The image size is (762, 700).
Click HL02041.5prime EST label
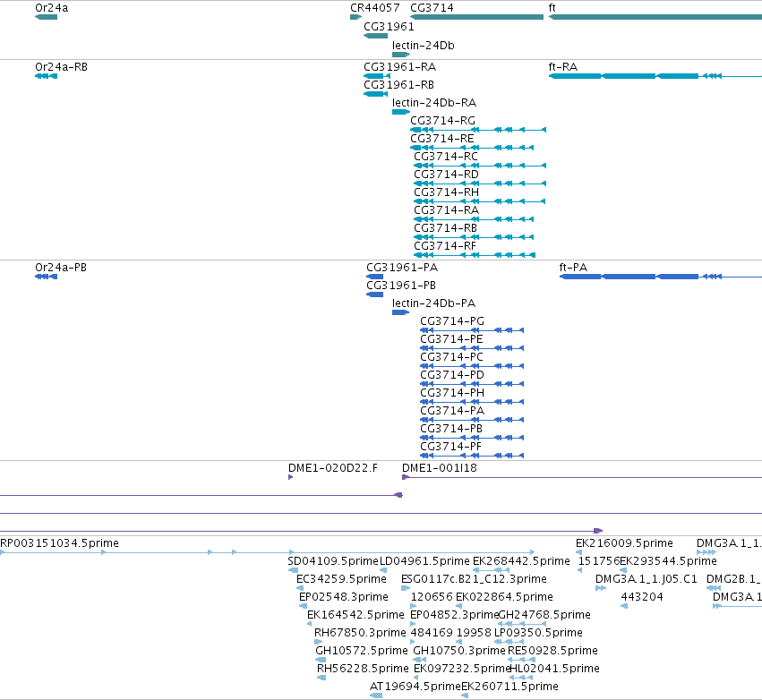click(554, 670)
